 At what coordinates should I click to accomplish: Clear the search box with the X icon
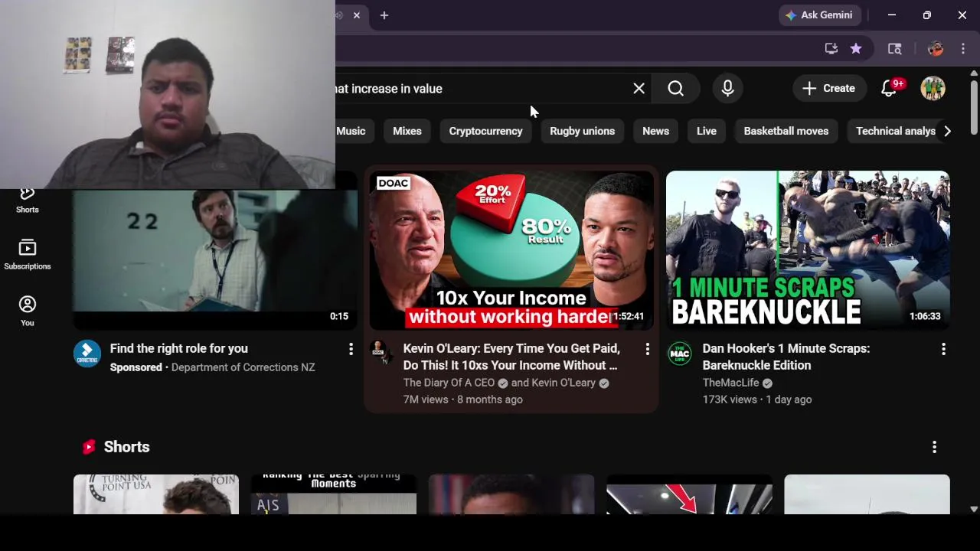click(x=639, y=89)
